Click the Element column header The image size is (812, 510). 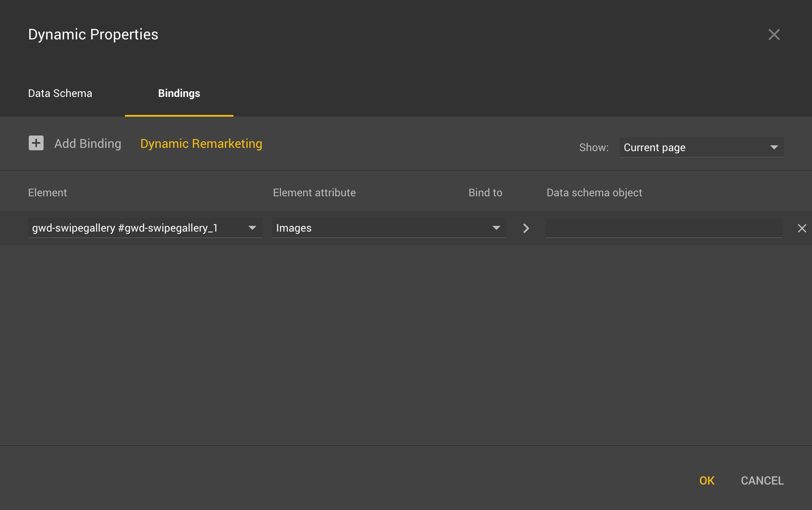(48, 193)
